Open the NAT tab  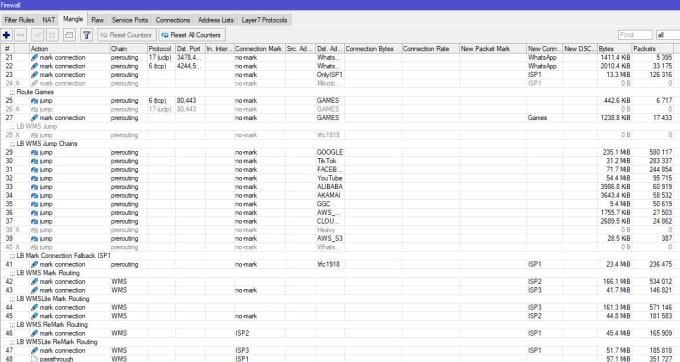coord(49,20)
